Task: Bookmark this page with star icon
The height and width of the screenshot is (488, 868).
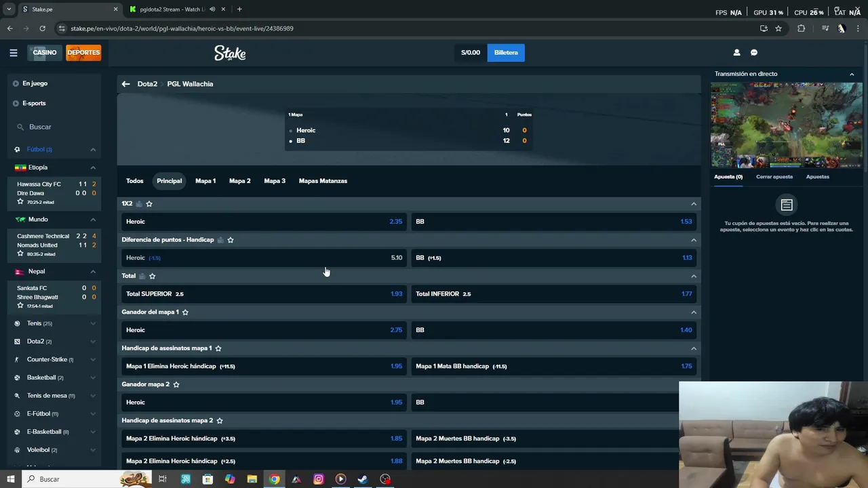Action: (x=778, y=28)
